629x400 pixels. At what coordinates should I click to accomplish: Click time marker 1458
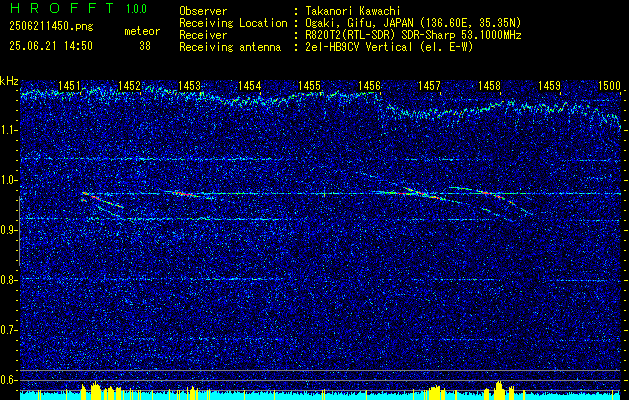tap(489, 86)
